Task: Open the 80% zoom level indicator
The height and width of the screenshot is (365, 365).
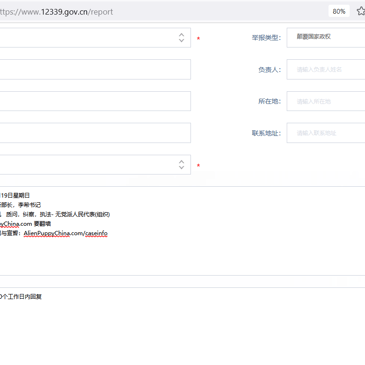Action: click(x=339, y=11)
